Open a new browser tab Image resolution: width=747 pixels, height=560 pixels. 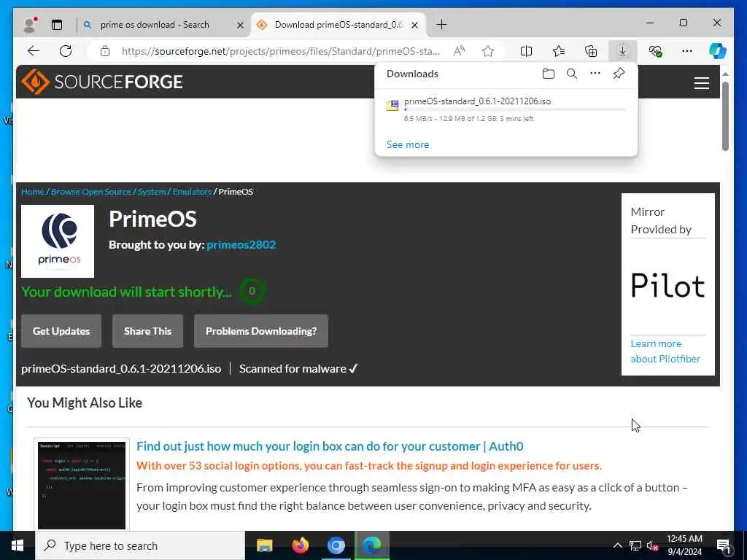[x=441, y=24]
